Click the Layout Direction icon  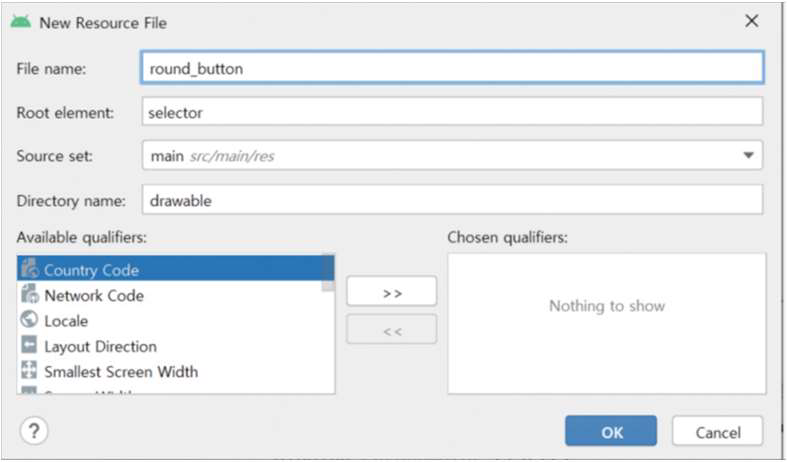[29, 345]
